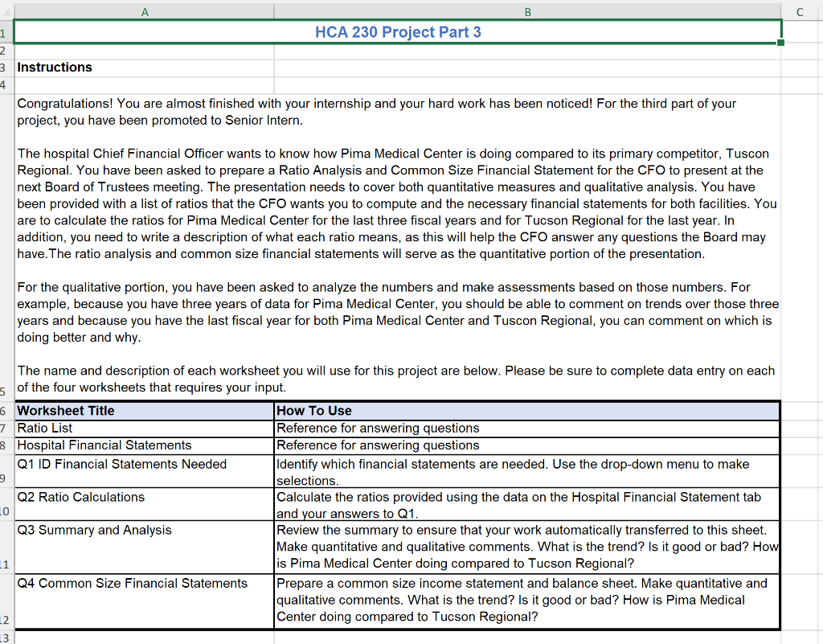
Task: Click the HCA 230 Project Part 3 title cell
Action: (x=399, y=32)
